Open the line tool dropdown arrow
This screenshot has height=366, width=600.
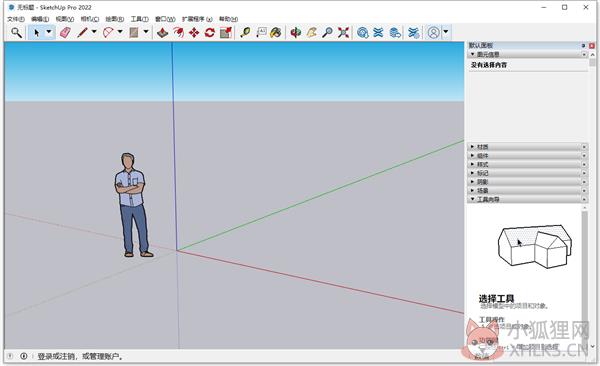[x=94, y=32]
